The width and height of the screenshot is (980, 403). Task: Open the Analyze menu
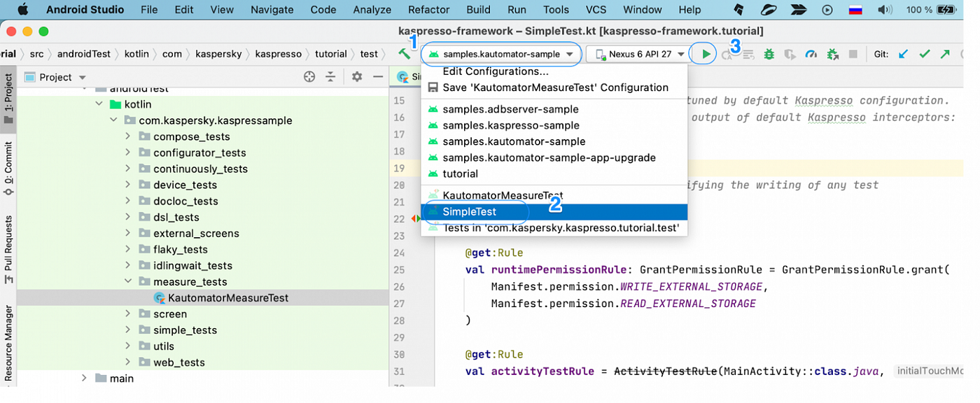[x=372, y=10]
